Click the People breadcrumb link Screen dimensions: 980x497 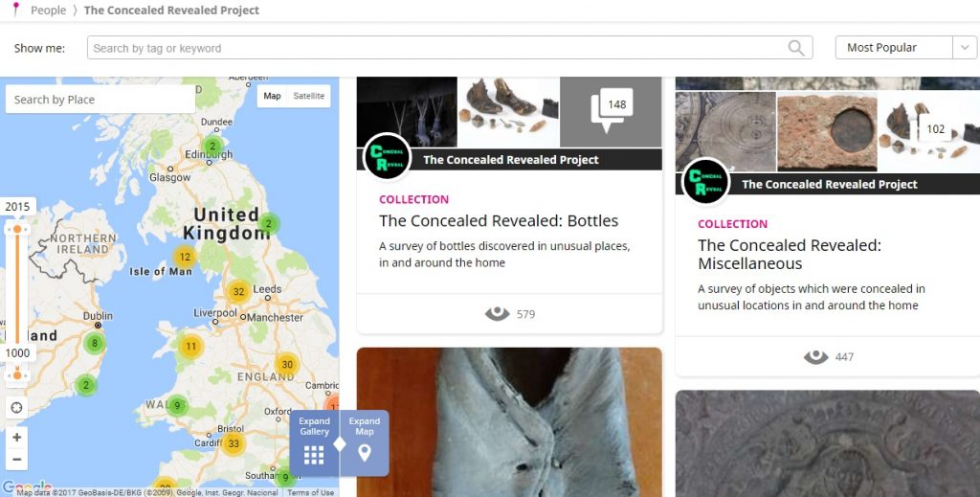(x=48, y=10)
